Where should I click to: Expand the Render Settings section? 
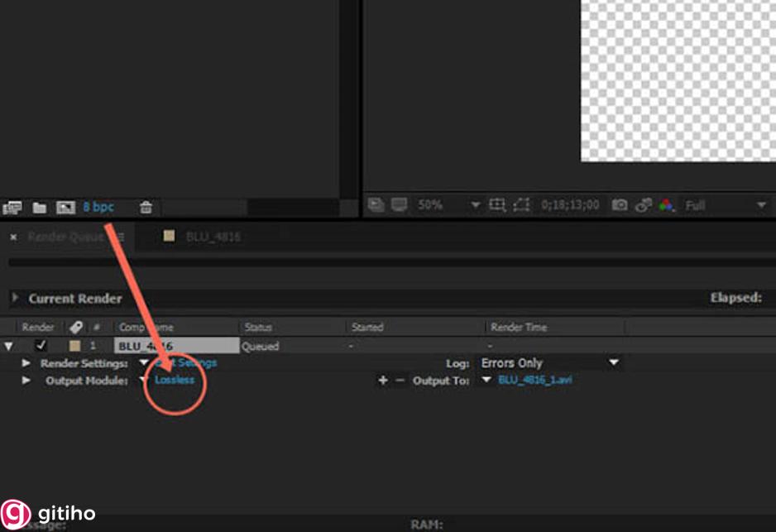tap(26, 362)
